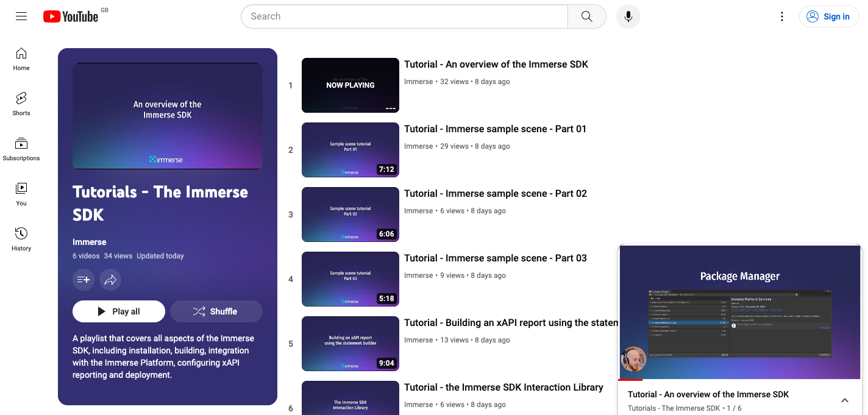
Task: Open xAPI report video thumbnail
Action: pos(350,344)
